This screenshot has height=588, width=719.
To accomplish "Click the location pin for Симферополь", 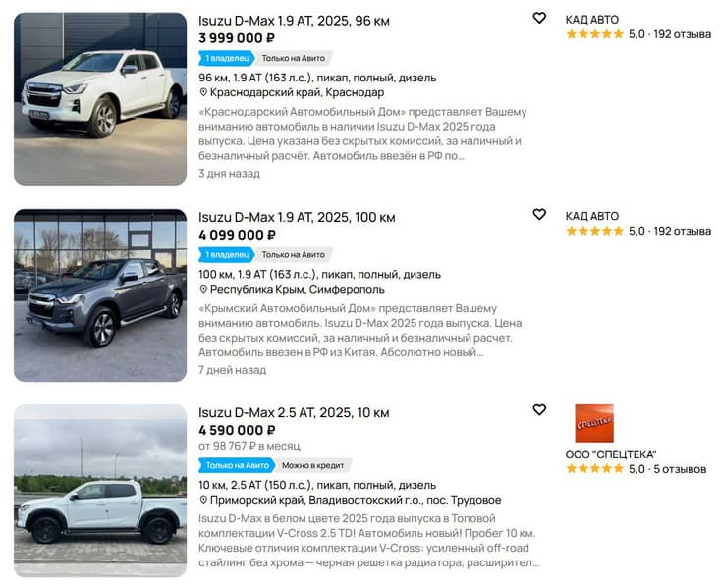I will pyautogui.click(x=203, y=290).
